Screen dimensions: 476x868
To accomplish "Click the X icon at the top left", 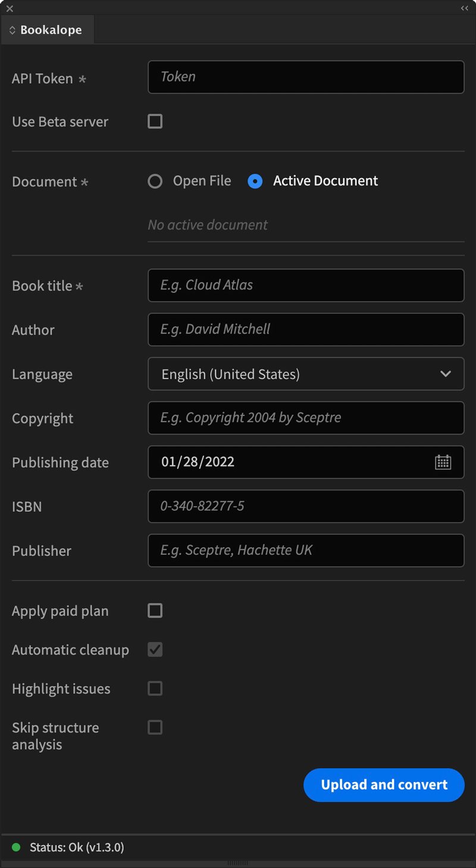I will click(x=9, y=8).
